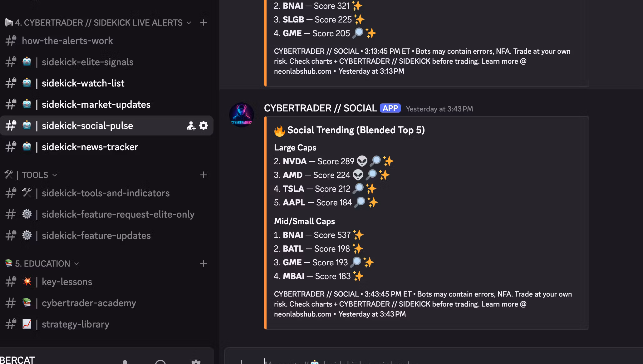Viewport: 643px width, 364px height.
Task: Open the sidekick-elite-signals channel
Action: point(87,62)
